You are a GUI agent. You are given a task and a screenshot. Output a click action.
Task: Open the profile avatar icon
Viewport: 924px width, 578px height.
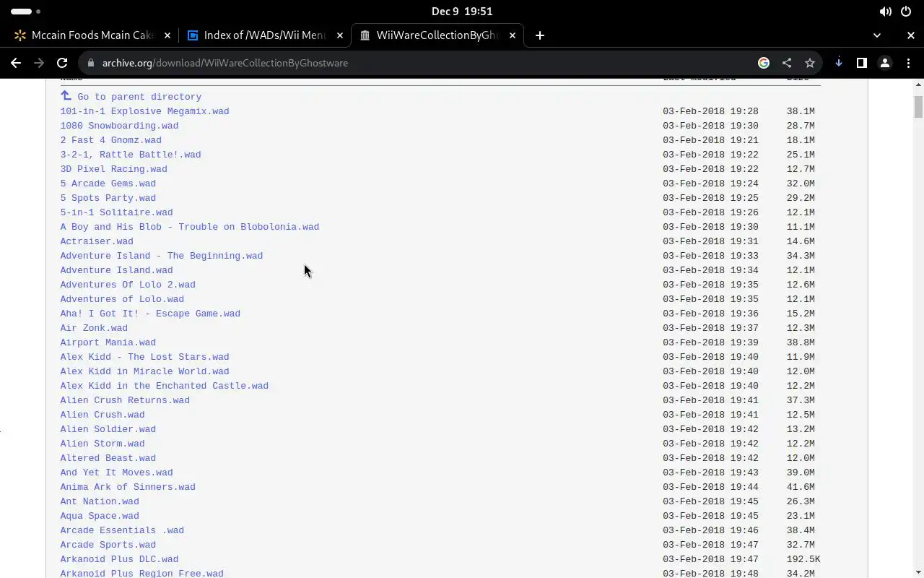pyautogui.click(x=885, y=63)
